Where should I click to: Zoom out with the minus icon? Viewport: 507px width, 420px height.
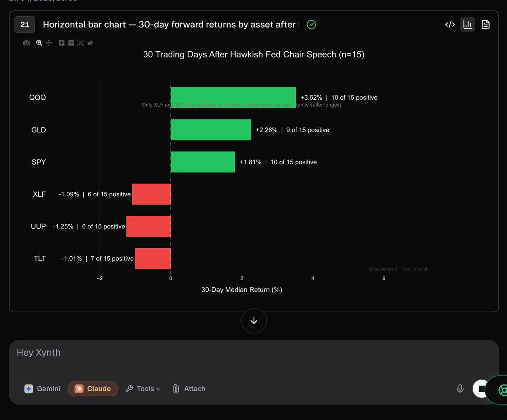coord(71,43)
